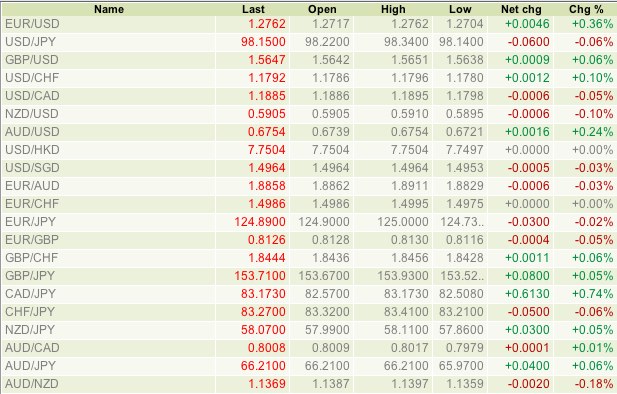Image resolution: width=617 pixels, height=394 pixels.
Task: Sort by the Net chg column header
Action: click(521, 9)
